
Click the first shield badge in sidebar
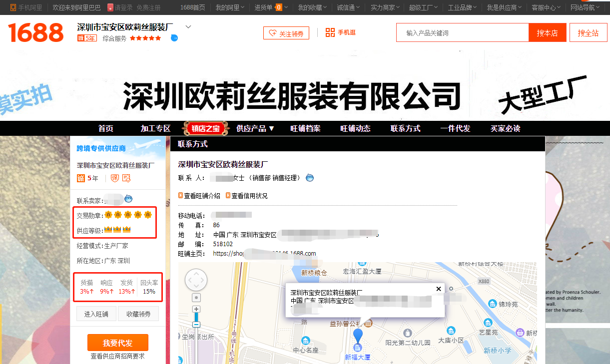114,178
